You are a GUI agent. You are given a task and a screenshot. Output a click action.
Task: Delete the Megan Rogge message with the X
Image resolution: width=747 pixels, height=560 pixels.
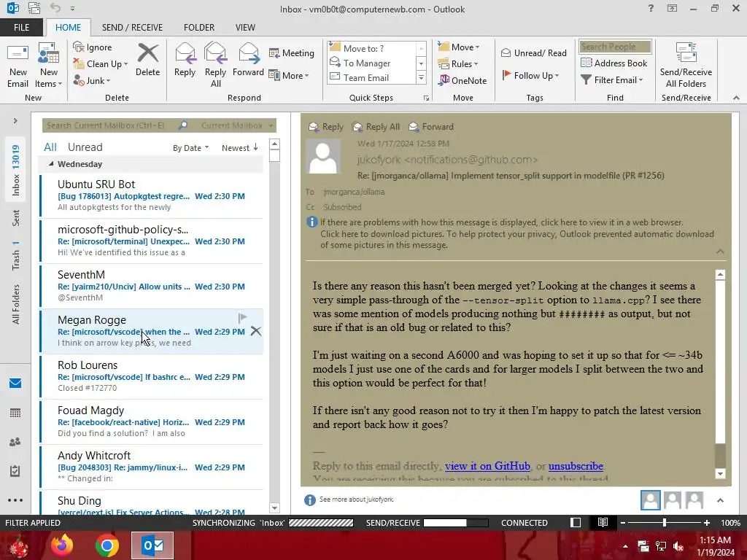click(x=256, y=331)
